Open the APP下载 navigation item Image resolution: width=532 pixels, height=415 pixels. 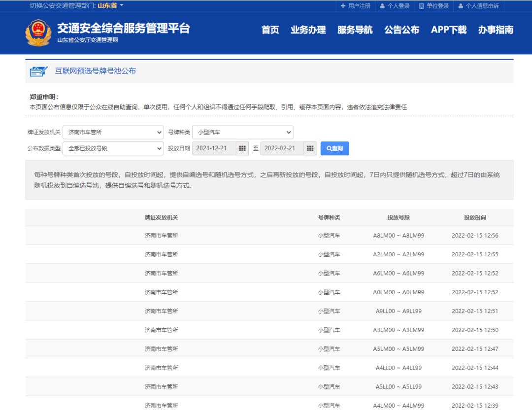click(x=448, y=30)
